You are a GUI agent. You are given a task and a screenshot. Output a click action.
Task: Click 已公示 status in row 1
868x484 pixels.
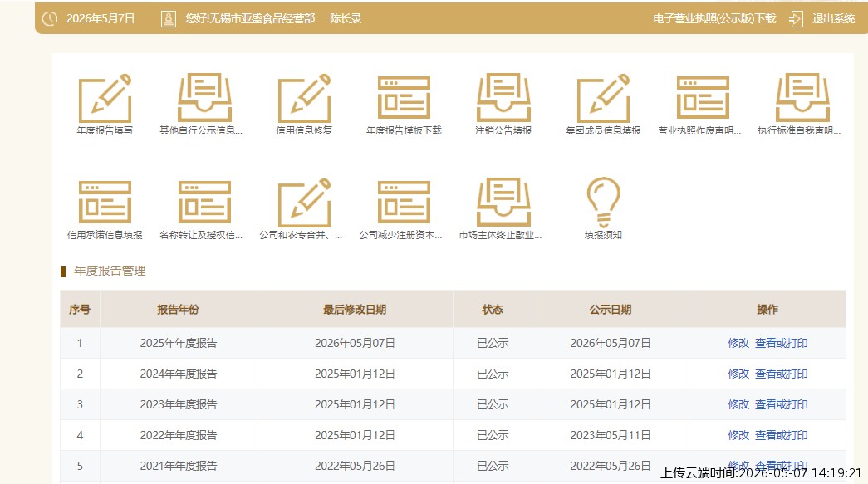[493, 343]
